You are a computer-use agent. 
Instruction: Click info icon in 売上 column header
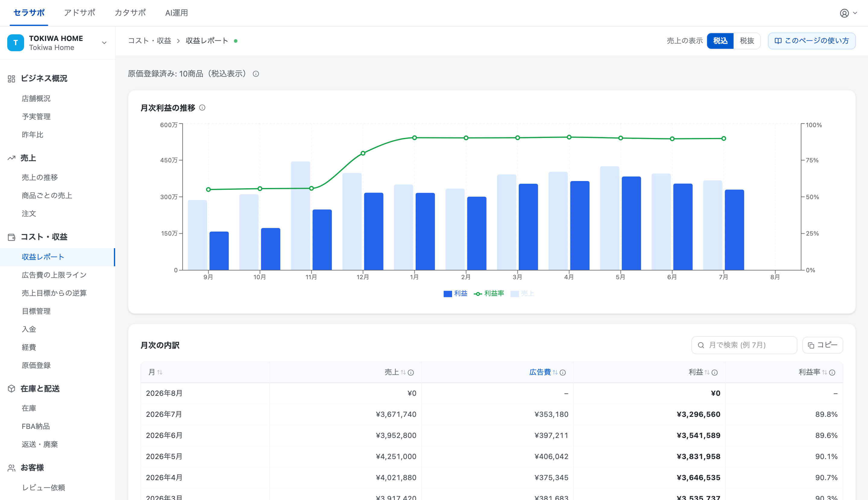pyautogui.click(x=410, y=373)
